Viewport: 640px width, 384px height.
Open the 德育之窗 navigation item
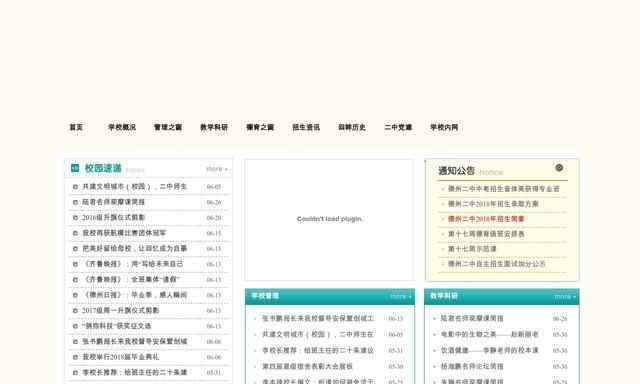click(x=260, y=127)
